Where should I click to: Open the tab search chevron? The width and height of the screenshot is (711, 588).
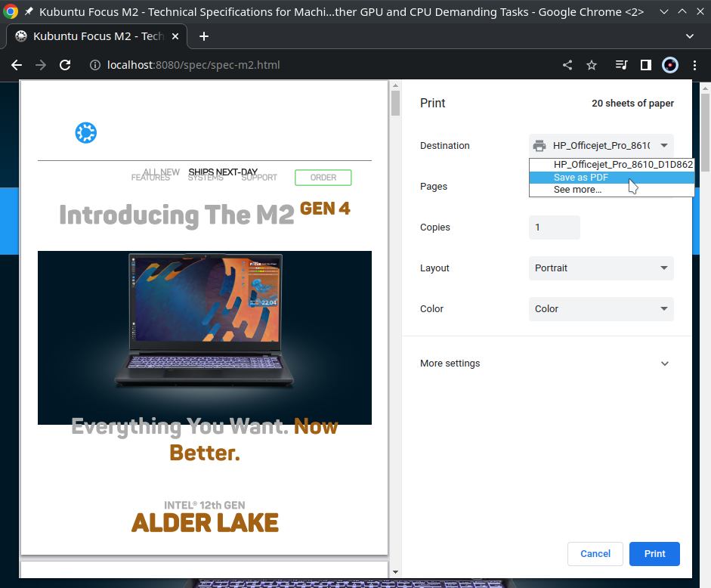coord(690,36)
